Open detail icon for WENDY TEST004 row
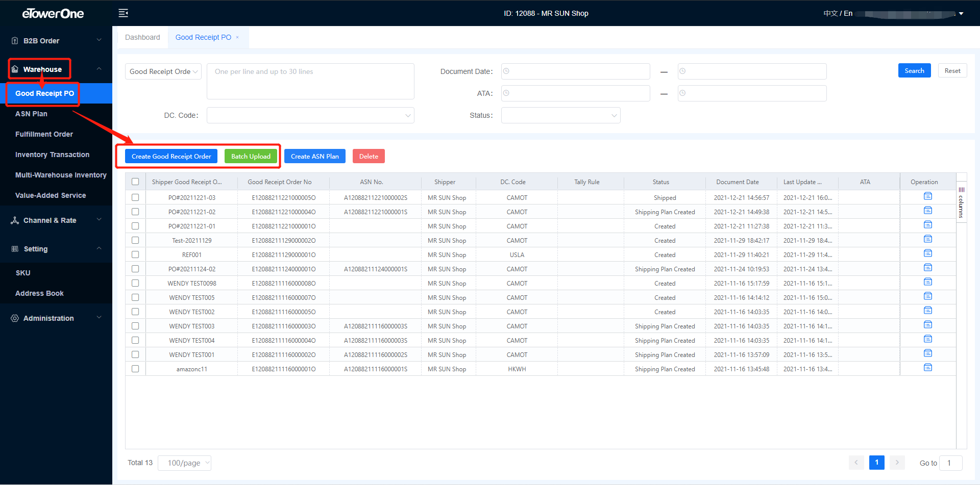 pos(928,339)
